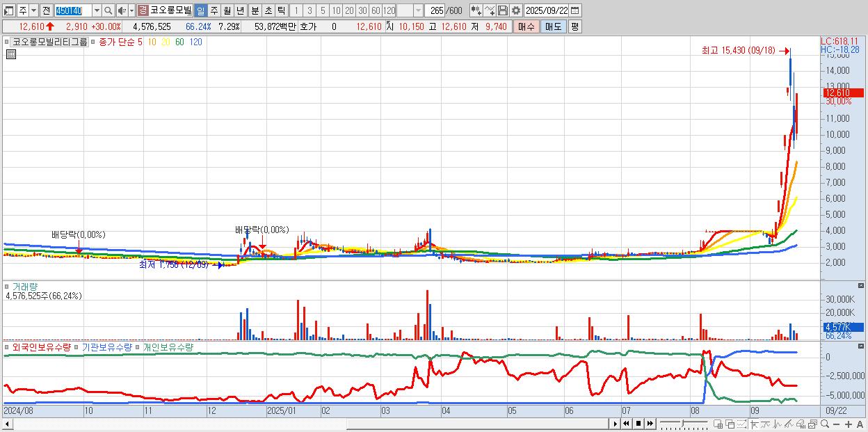Choose the 20 interval button

(x=349, y=10)
